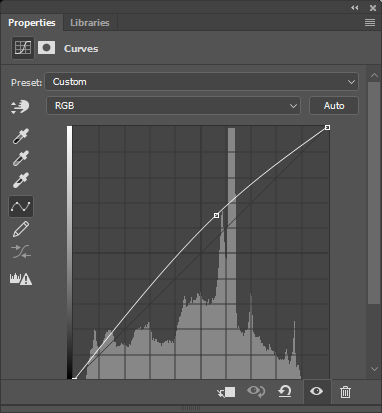This screenshot has width=382, height=413.
Task: Open the Preset dropdown showing Custom
Action: (x=201, y=82)
